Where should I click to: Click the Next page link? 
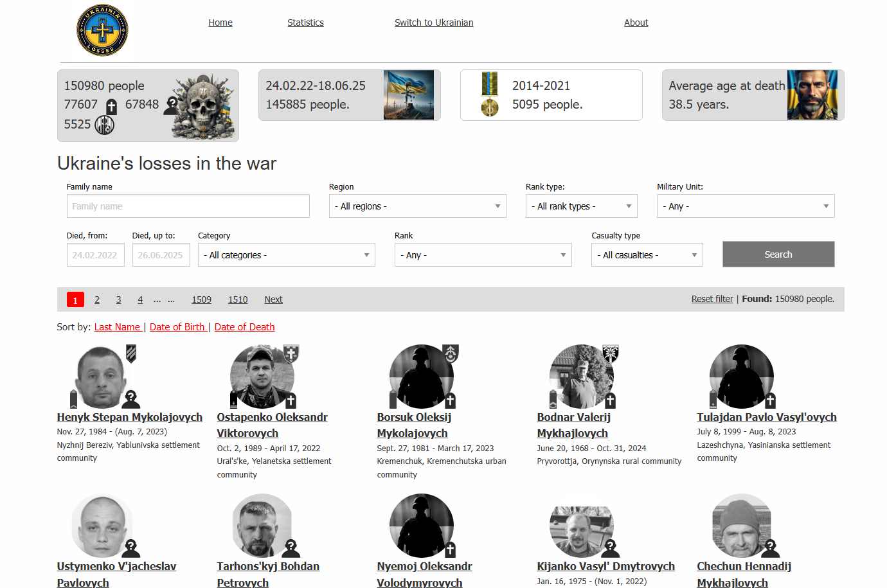(273, 299)
